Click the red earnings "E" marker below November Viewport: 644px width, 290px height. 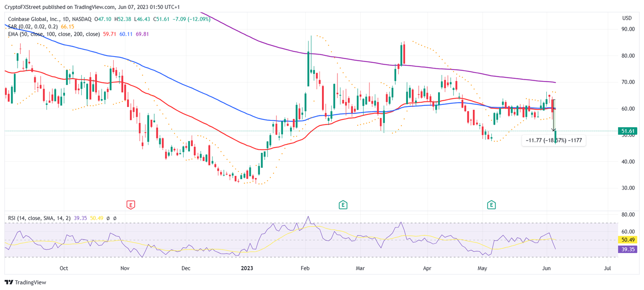point(130,205)
